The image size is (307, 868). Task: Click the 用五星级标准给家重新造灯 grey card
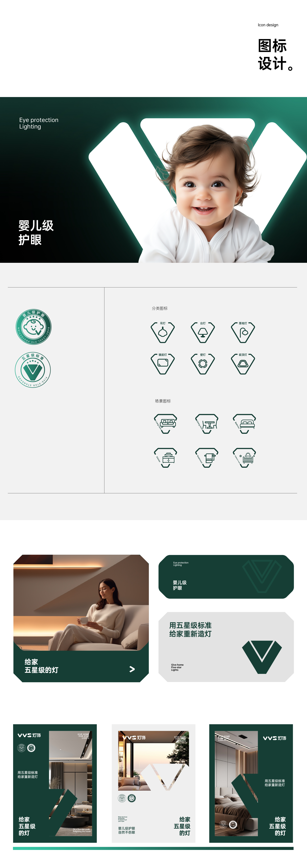[226, 647]
